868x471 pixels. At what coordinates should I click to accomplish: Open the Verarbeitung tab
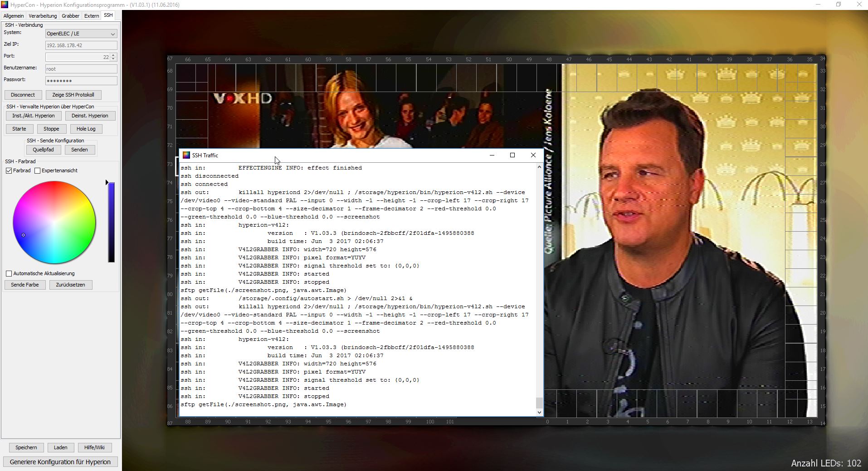click(x=43, y=16)
